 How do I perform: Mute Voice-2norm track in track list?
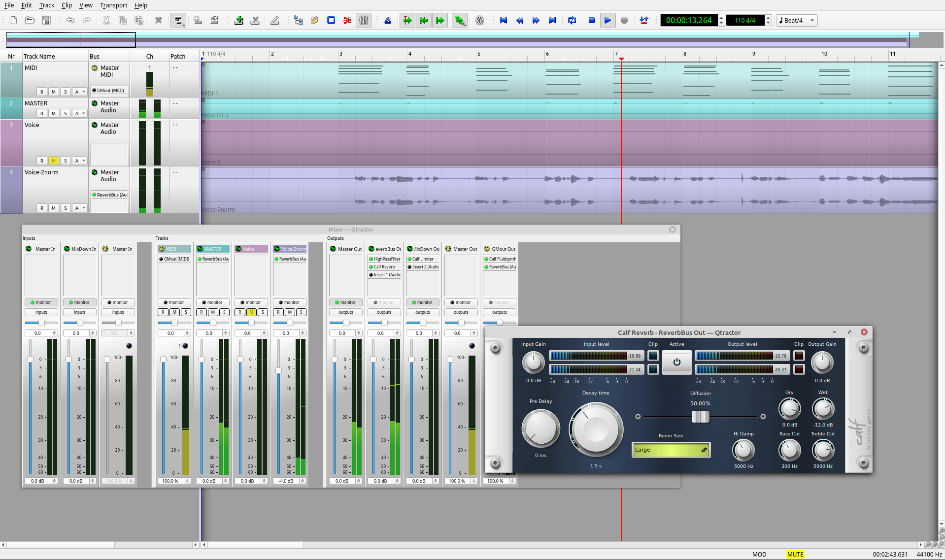54,208
